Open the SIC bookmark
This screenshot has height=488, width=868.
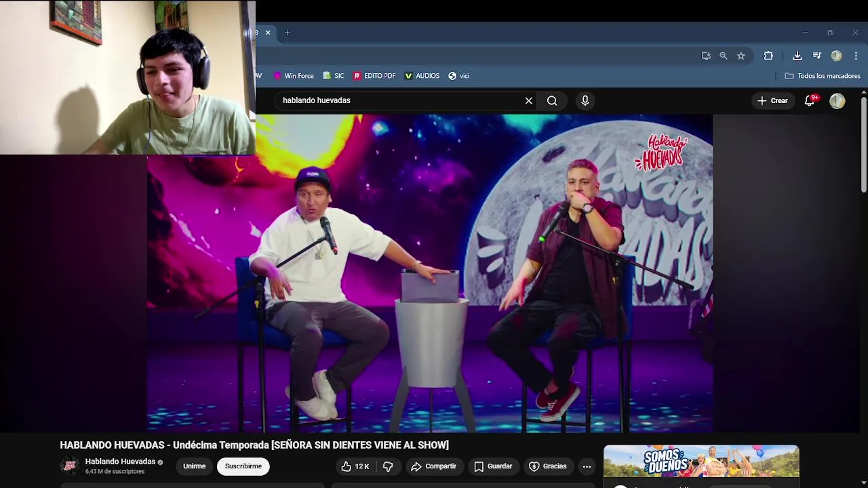click(334, 76)
